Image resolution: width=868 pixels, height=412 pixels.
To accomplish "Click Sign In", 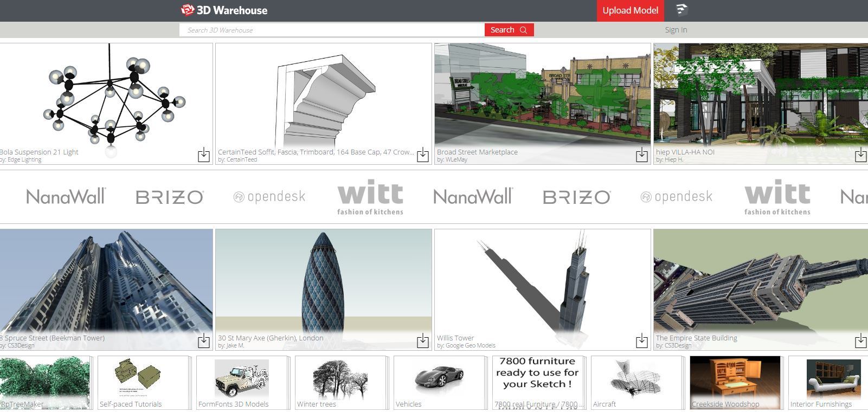I will coord(676,30).
